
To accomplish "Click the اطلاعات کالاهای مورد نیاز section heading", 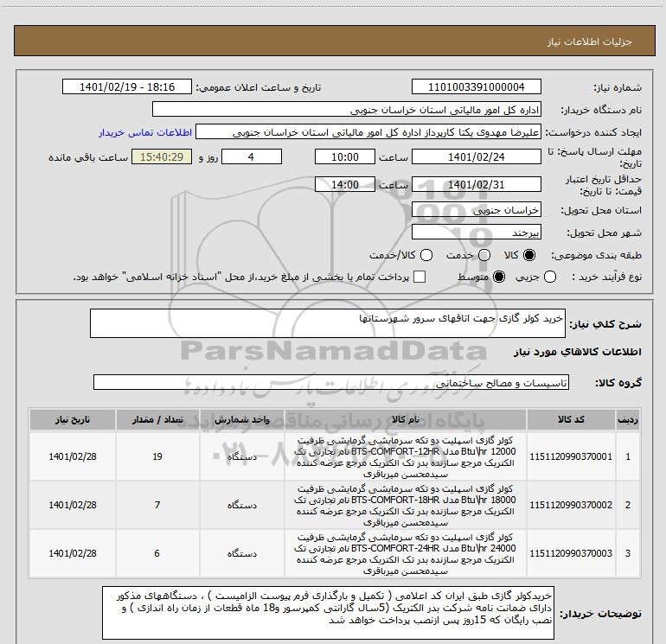I will (x=577, y=353).
